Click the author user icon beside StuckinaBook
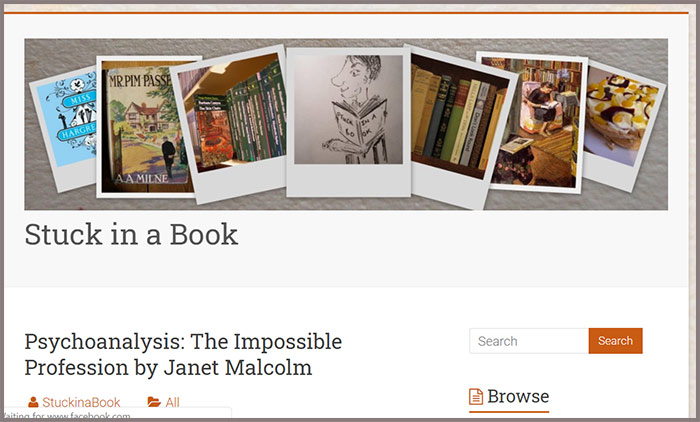Image resolution: width=700 pixels, height=422 pixels. 33,402
